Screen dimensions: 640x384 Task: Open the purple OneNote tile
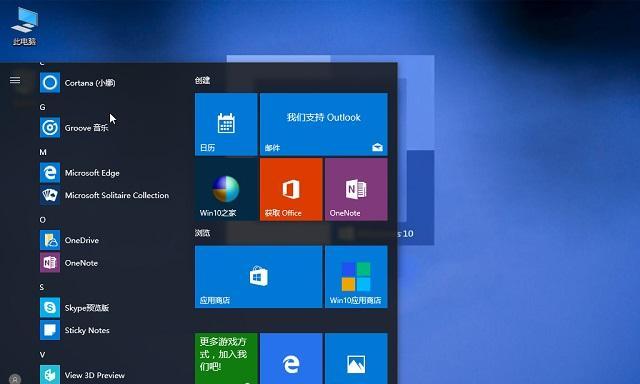pos(356,189)
